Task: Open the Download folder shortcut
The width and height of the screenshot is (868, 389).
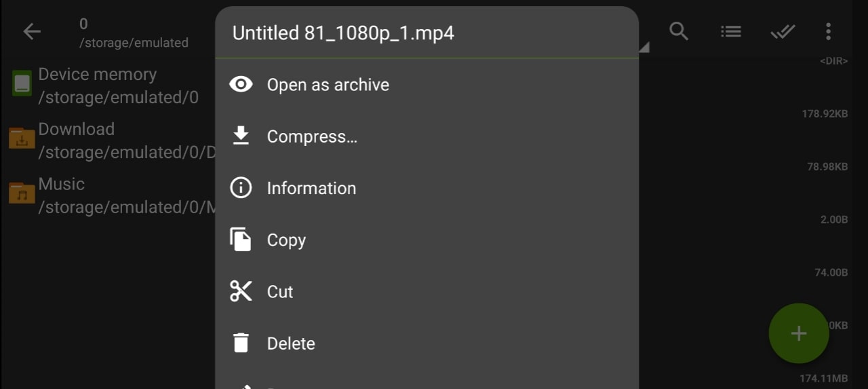Action: point(108,141)
